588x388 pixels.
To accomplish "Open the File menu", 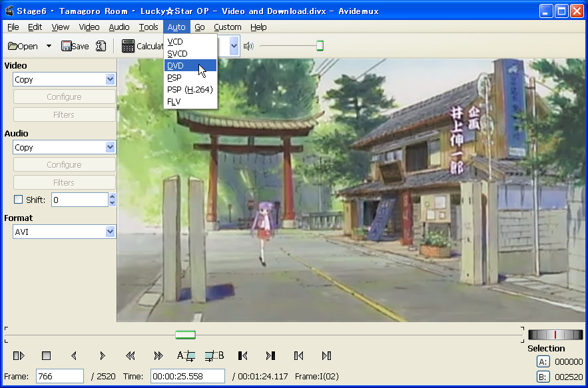I will 13,27.
